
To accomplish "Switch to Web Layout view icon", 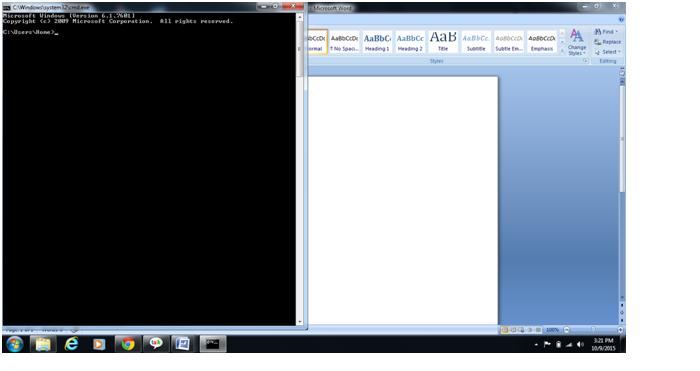I will click(521, 330).
